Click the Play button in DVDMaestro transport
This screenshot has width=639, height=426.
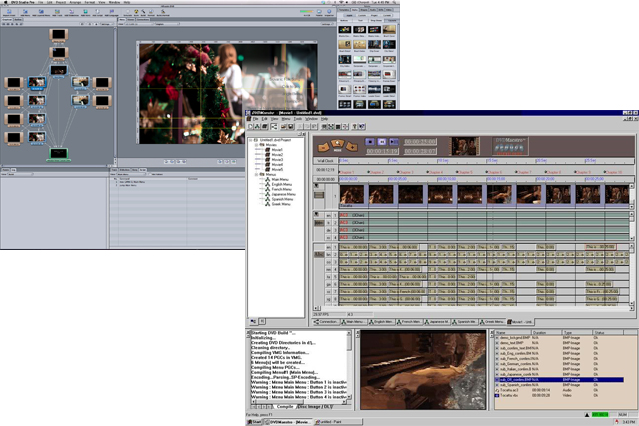coord(394,141)
